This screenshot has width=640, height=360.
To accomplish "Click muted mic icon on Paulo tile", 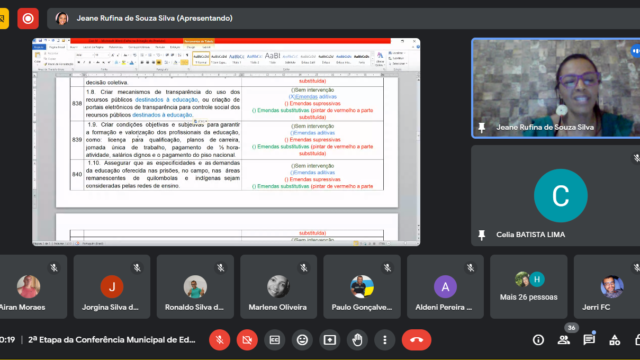I will pyautogui.click(x=387, y=268).
